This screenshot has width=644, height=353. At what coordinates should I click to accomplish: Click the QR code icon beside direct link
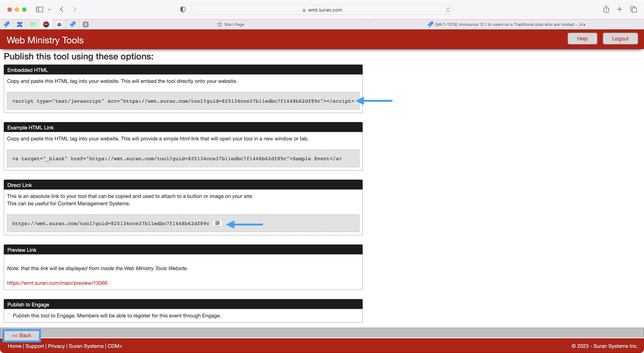(217, 223)
